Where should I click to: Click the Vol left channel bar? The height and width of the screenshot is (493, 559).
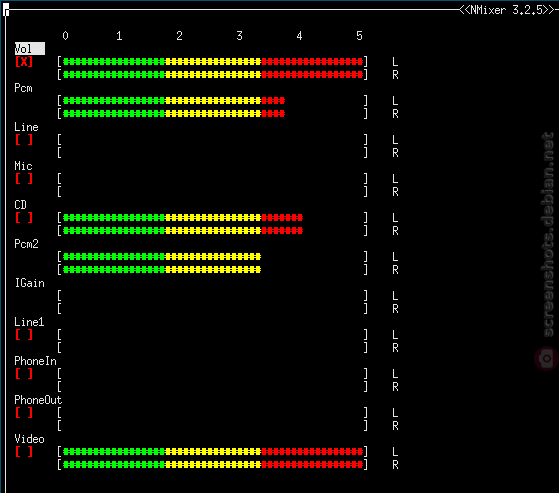(x=212, y=62)
